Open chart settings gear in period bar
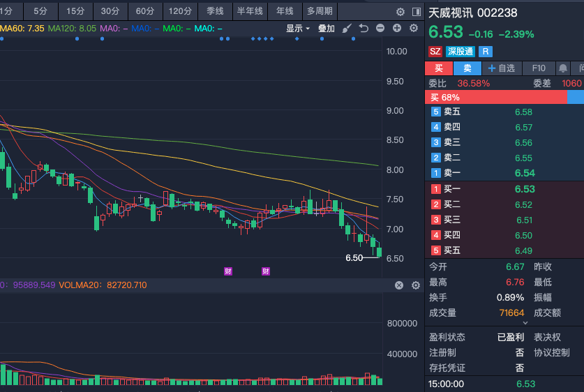 [x=400, y=12]
